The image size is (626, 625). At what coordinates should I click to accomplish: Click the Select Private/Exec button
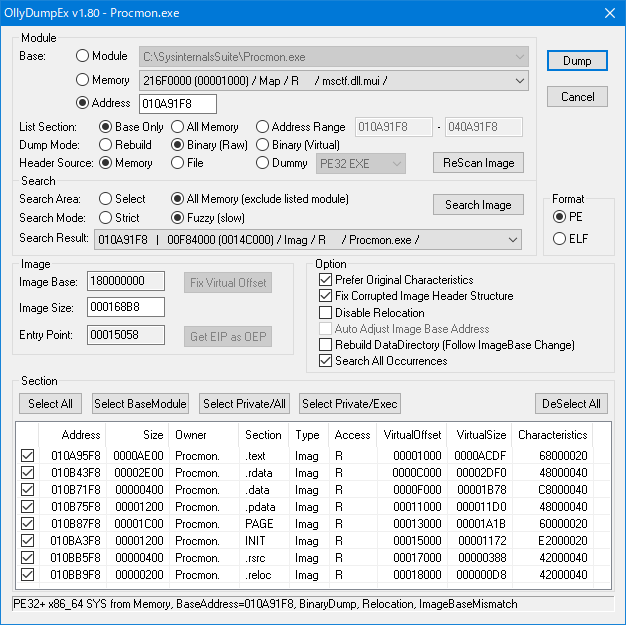click(x=350, y=404)
